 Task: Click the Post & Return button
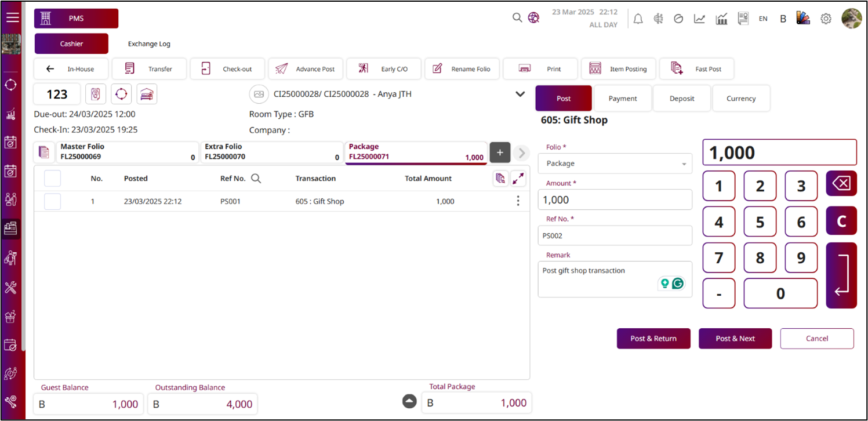(x=653, y=339)
